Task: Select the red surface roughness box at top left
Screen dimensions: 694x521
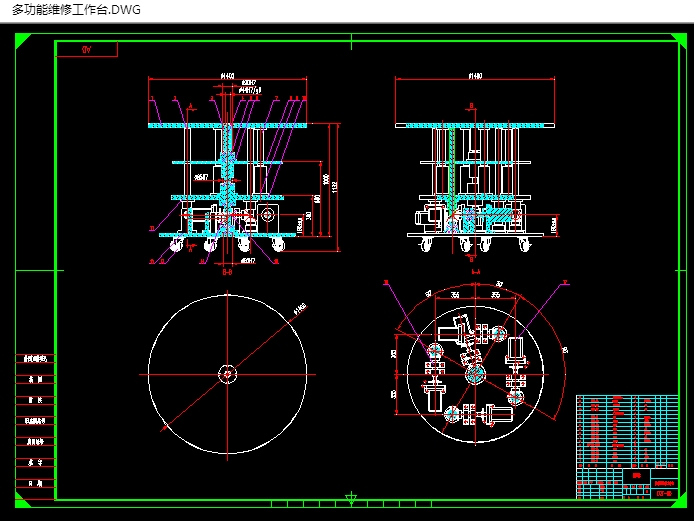Action: (x=86, y=49)
